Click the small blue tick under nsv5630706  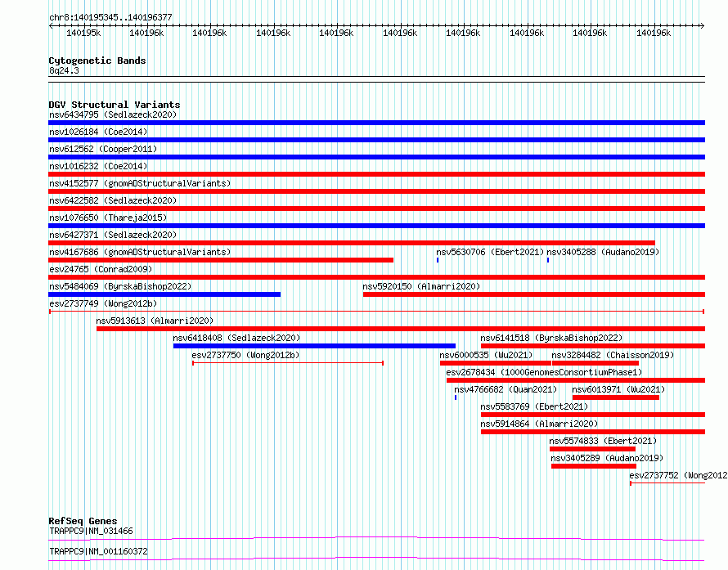click(438, 260)
